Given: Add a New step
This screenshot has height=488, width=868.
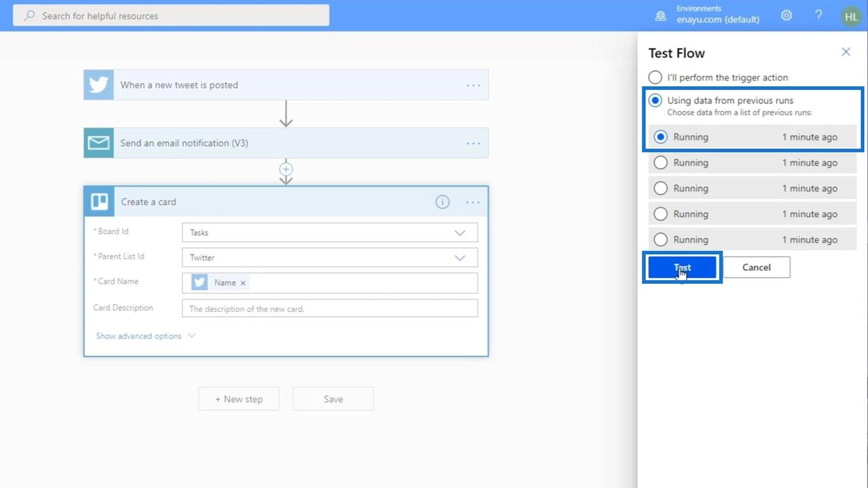Looking at the screenshot, I should pyautogui.click(x=239, y=399).
